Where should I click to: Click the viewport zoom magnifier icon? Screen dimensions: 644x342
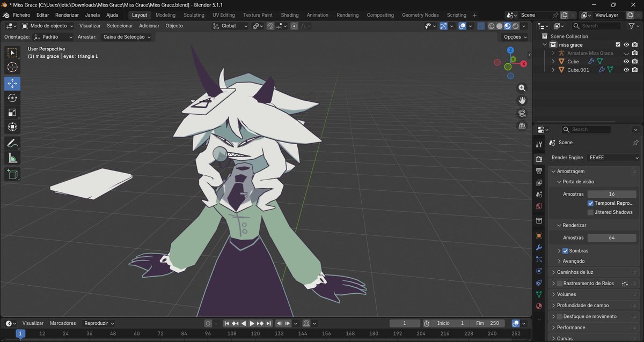click(x=522, y=88)
